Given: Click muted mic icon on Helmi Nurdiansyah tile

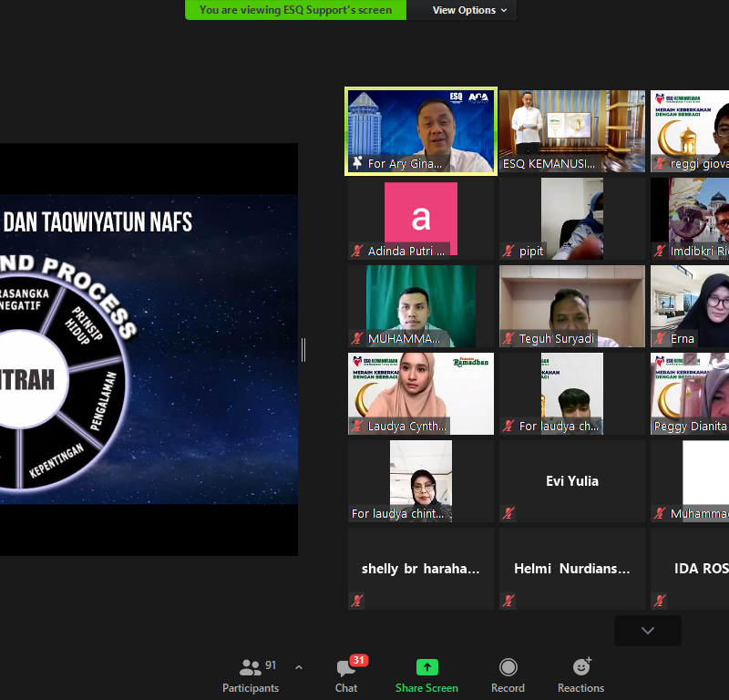Looking at the screenshot, I should point(508,601).
